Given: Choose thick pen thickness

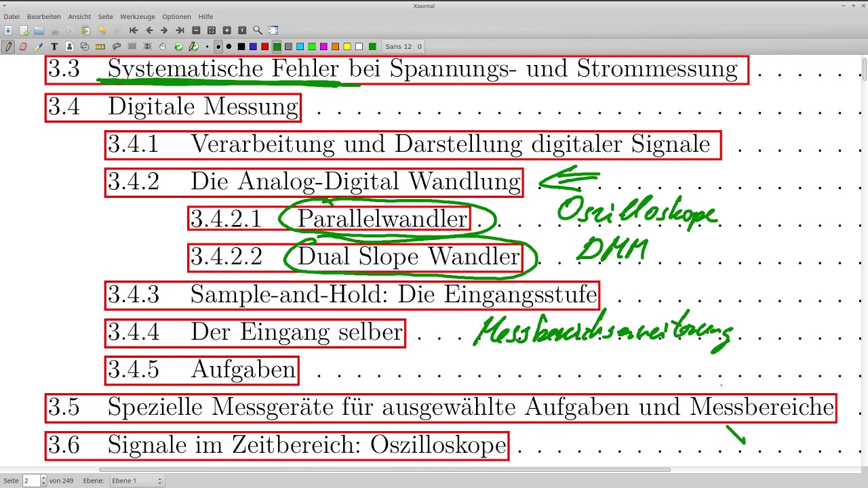Looking at the screenshot, I should [229, 47].
